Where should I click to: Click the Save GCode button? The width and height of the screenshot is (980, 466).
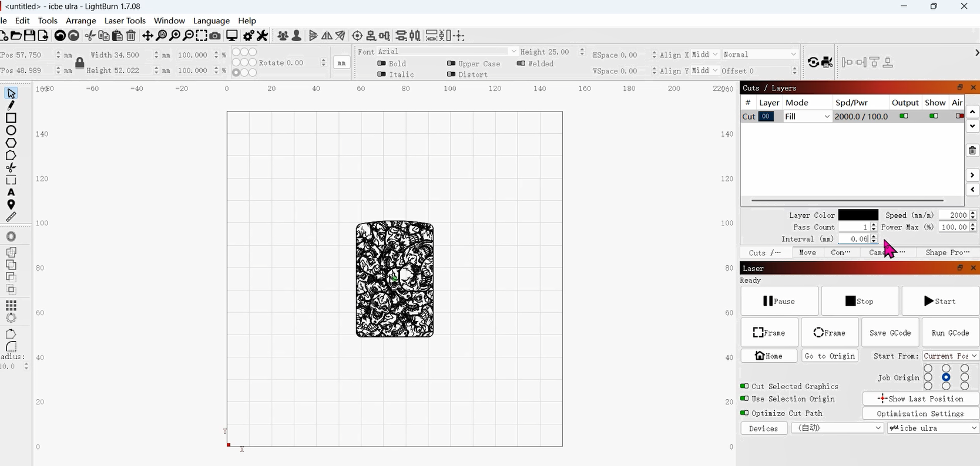click(890, 333)
